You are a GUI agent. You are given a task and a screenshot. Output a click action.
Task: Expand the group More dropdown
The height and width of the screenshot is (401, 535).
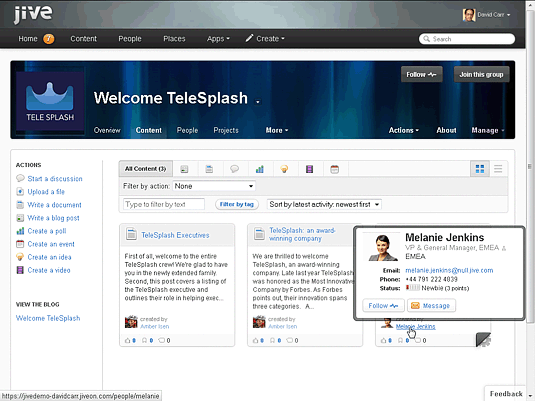point(277,130)
